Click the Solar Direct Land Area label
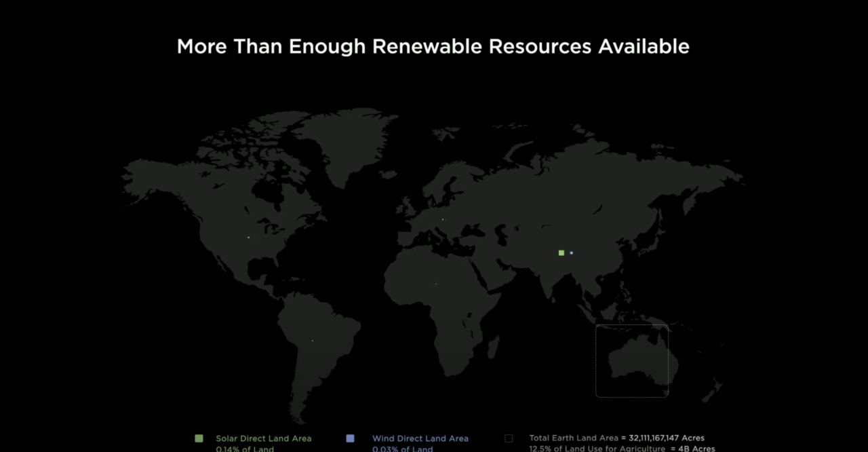868x452 pixels. (263, 438)
